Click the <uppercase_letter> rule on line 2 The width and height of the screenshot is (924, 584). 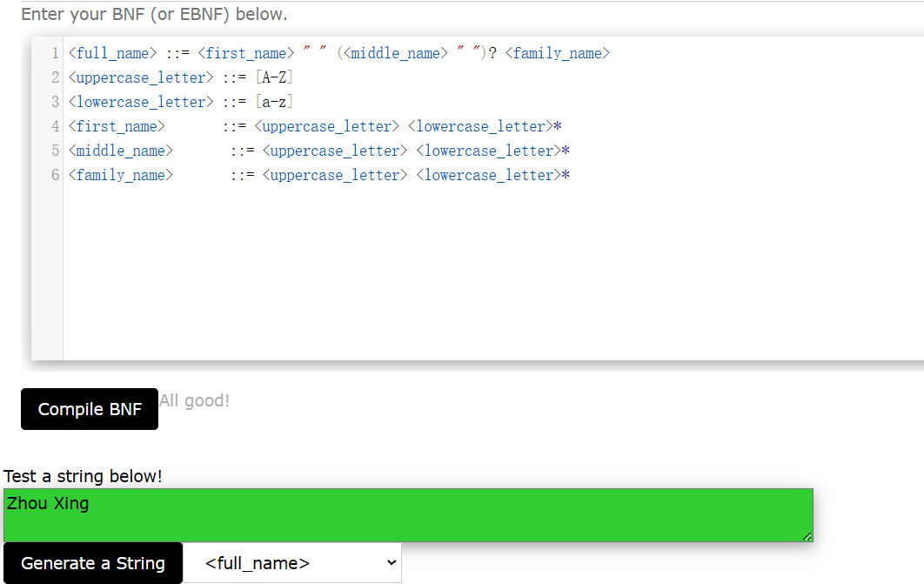coord(140,77)
